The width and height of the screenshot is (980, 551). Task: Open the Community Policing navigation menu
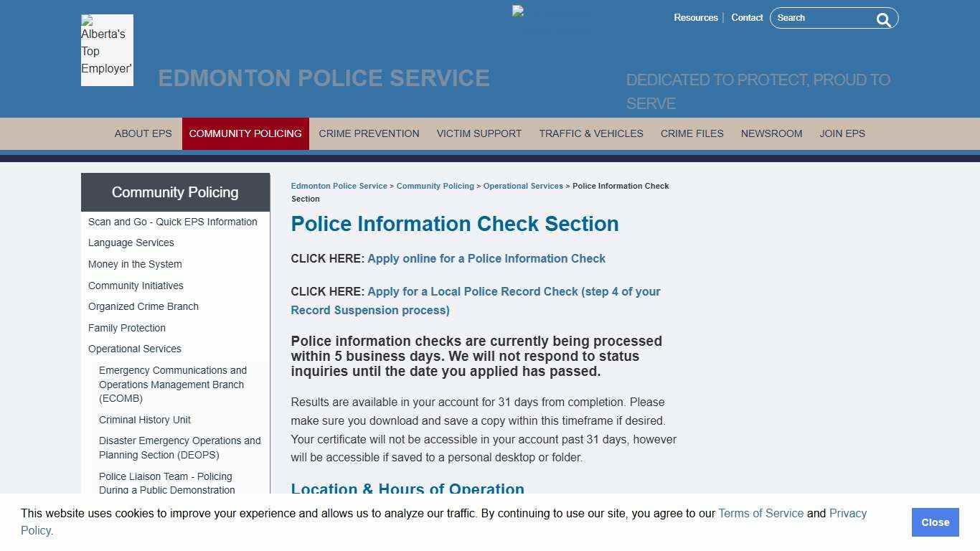click(245, 133)
